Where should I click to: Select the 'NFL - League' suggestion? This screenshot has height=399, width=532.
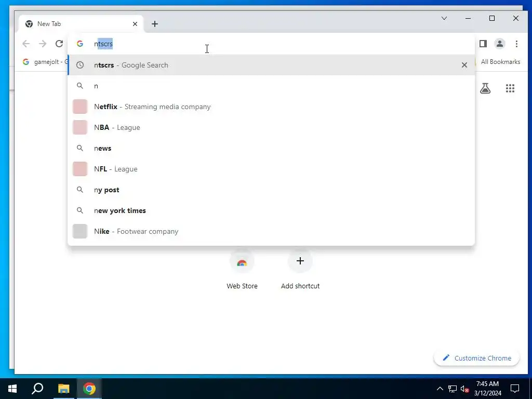point(271,169)
